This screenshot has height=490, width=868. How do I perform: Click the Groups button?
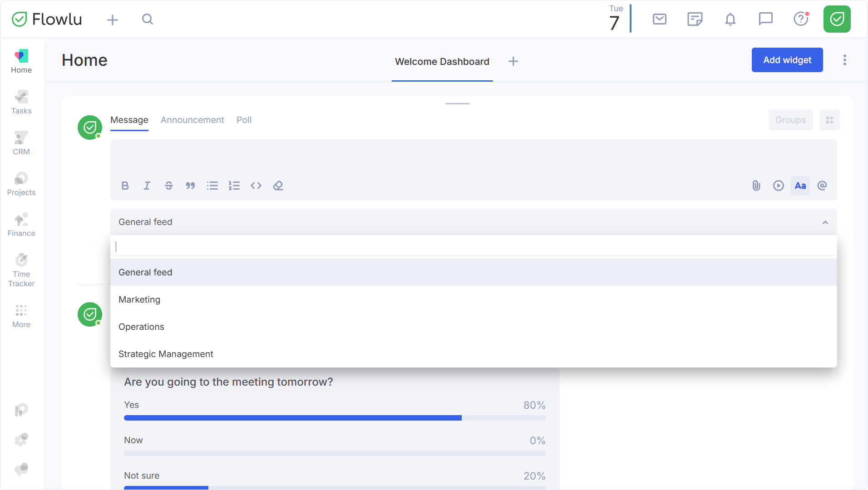pyautogui.click(x=790, y=120)
